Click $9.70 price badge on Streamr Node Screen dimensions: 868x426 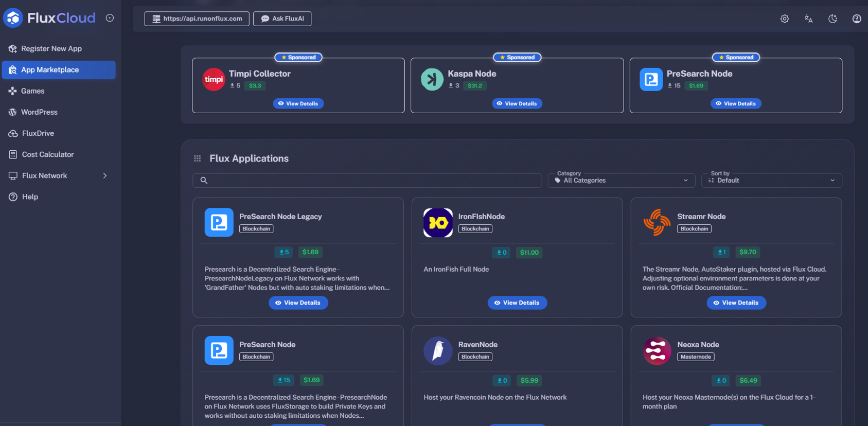748,252
